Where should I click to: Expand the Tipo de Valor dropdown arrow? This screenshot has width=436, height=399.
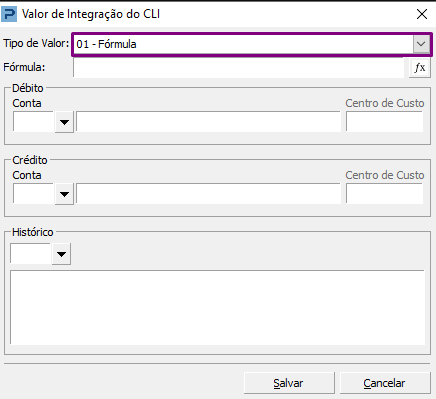coord(421,44)
